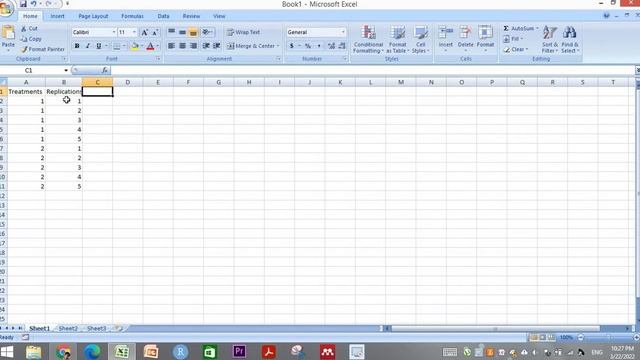Align text to the left

click(x=171, y=46)
